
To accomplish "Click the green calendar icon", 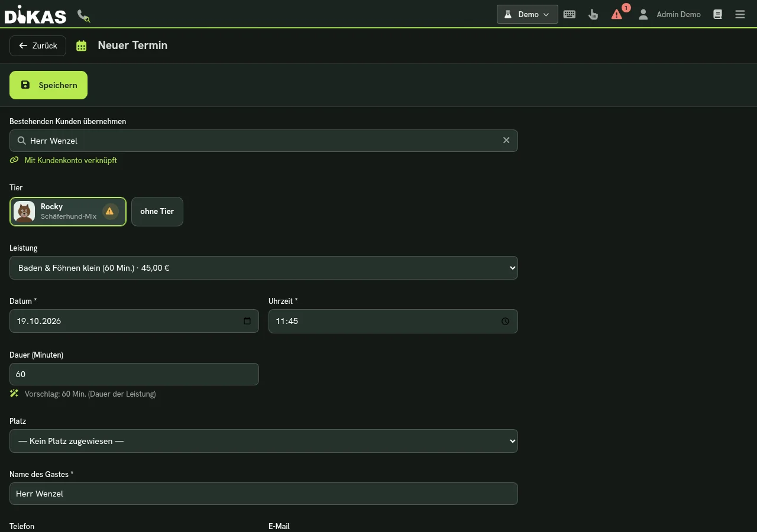I will coord(82,46).
